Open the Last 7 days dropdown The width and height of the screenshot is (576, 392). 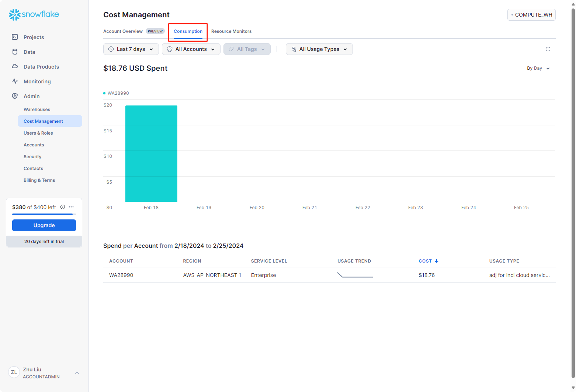pyautogui.click(x=131, y=49)
